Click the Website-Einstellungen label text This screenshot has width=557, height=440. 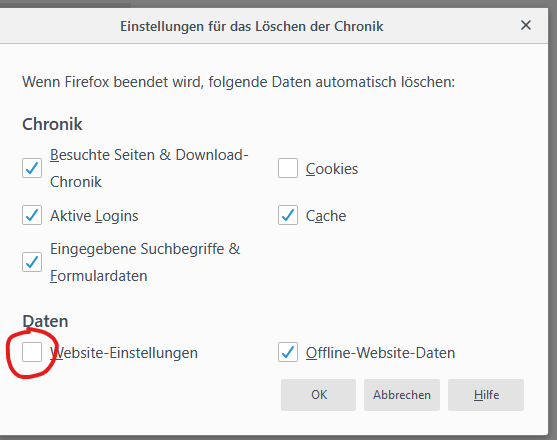pyautogui.click(x=124, y=353)
